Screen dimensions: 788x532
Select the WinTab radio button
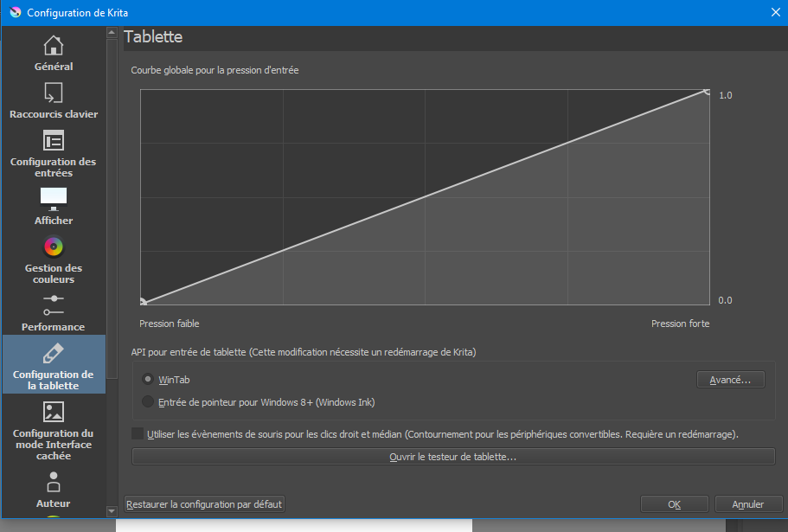point(147,379)
